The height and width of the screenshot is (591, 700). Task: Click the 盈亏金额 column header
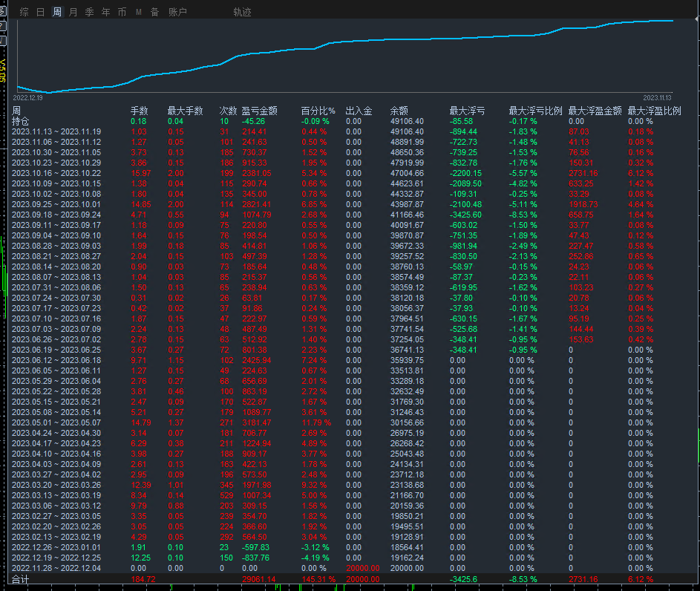coord(259,111)
